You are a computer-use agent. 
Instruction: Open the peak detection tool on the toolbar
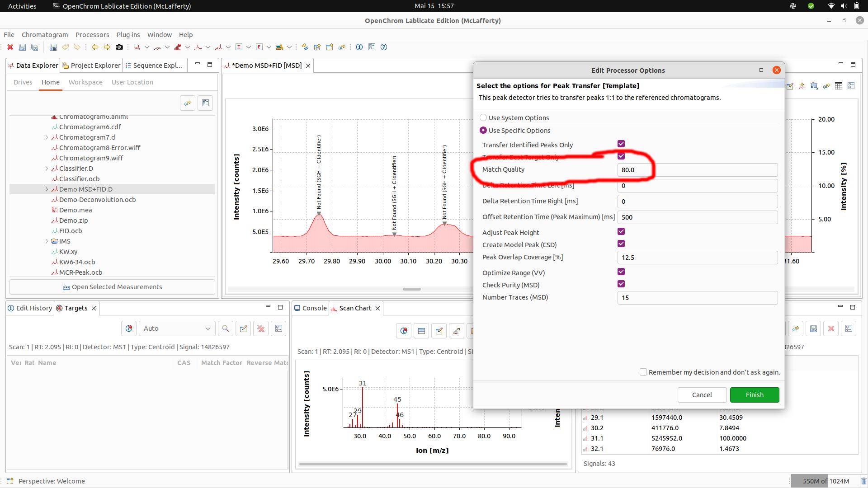point(178,47)
